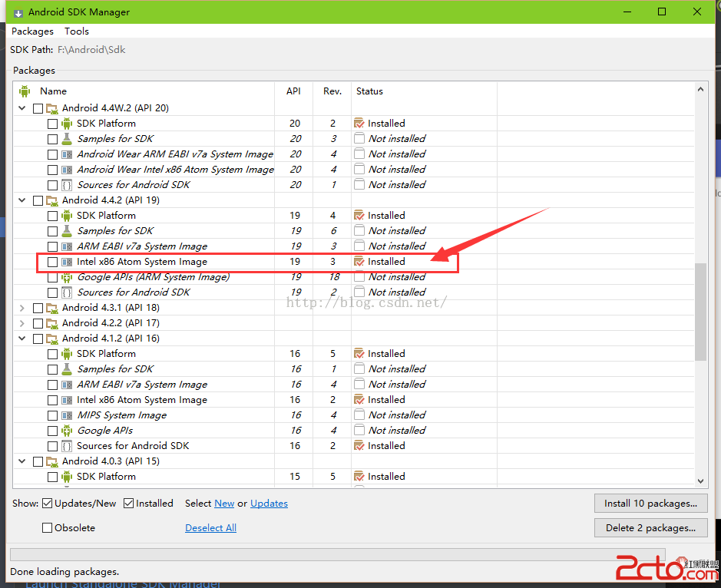This screenshot has width=721, height=588.
Task: Click the folder icon of Android 4.4.2 (API 19)
Action: tap(52, 200)
